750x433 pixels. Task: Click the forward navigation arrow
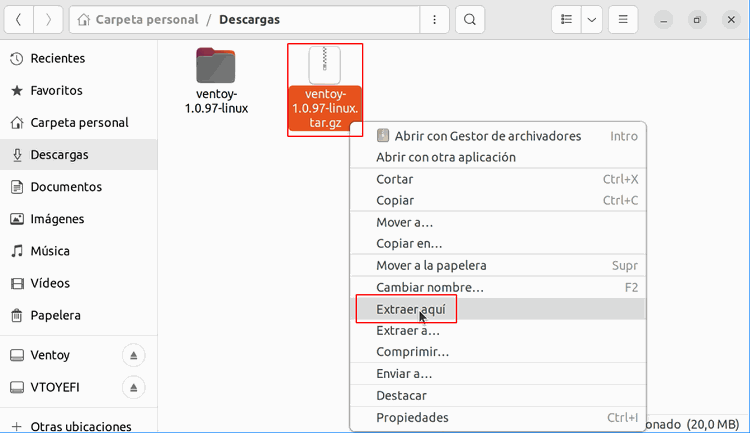pos(49,19)
